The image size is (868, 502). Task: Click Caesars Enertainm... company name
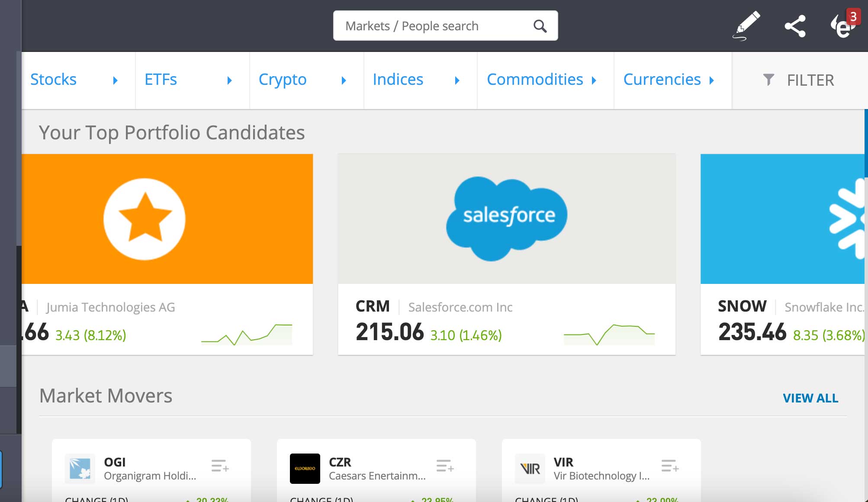pyautogui.click(x=377, y=476)
